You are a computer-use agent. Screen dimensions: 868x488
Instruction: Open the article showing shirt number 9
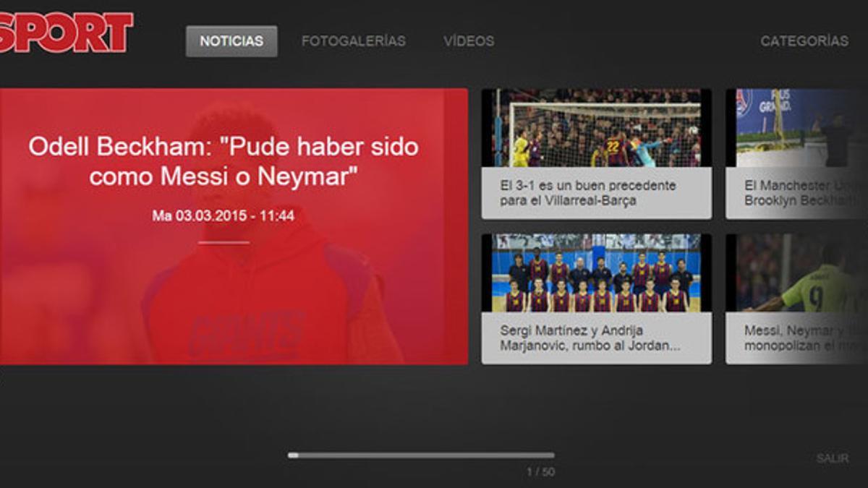pyautogui.click(x=796, y=271)
